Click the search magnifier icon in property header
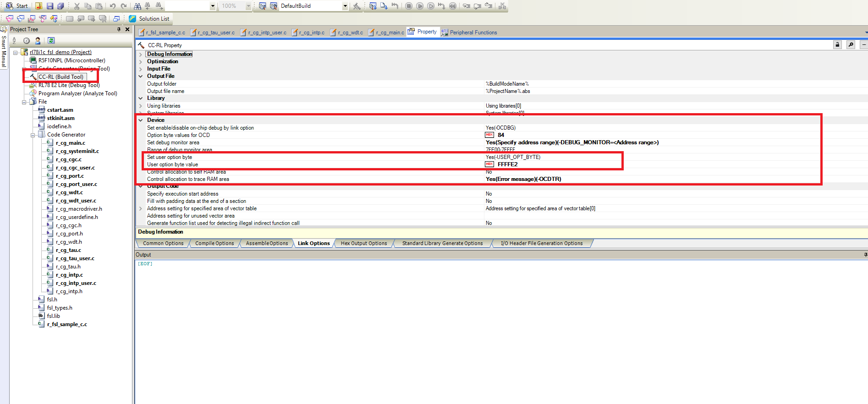Image resolution: width=868 pixels, height=404 pixels. pyautogui.click(x=851, y=45)
